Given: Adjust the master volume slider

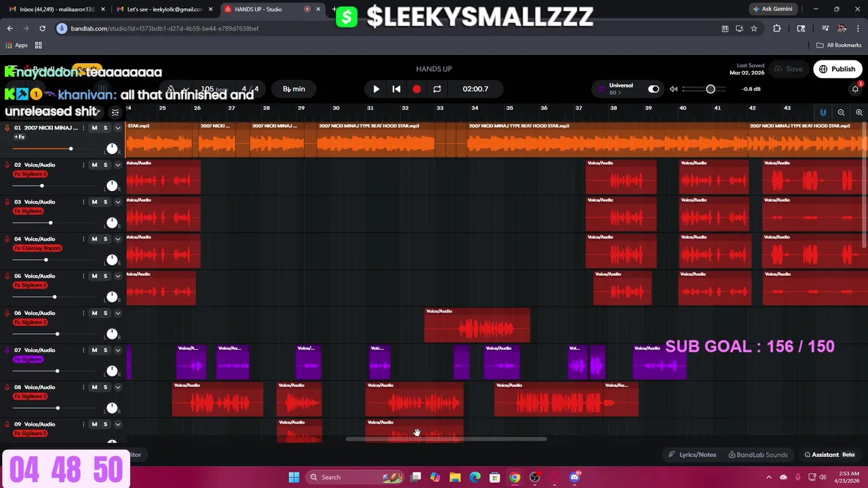Looking at the screenshot, I should click(704, 89).
